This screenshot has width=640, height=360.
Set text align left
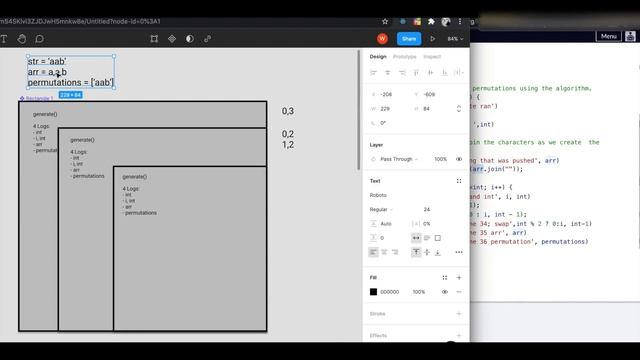point(373,252)
